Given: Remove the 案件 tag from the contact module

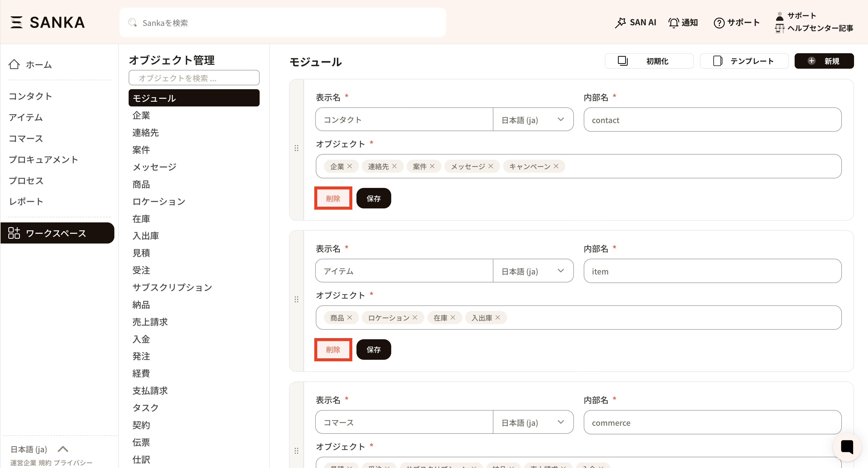Looking at the screenshot, I should pos(432,166).
